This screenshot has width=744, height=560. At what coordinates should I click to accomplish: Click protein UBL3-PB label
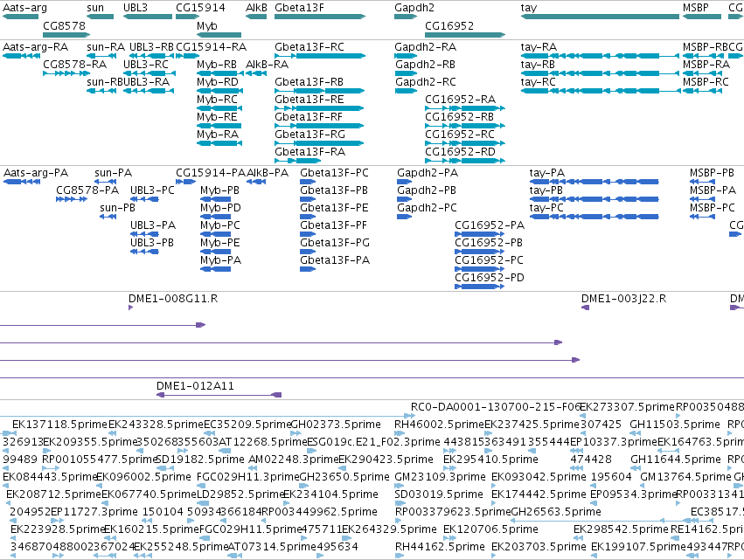point(151,243)
